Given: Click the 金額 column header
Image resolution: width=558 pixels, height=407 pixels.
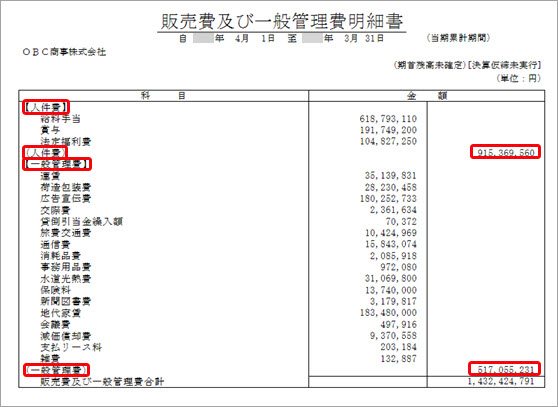Looking at the screenshot, I should 427,96.
